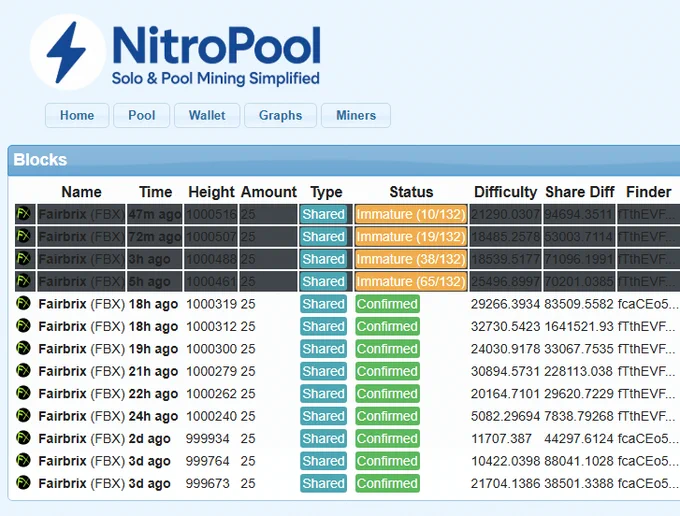This screenshot has height=516, width=680.
Task: Select block height 1000240
Action: pos(212,417)
